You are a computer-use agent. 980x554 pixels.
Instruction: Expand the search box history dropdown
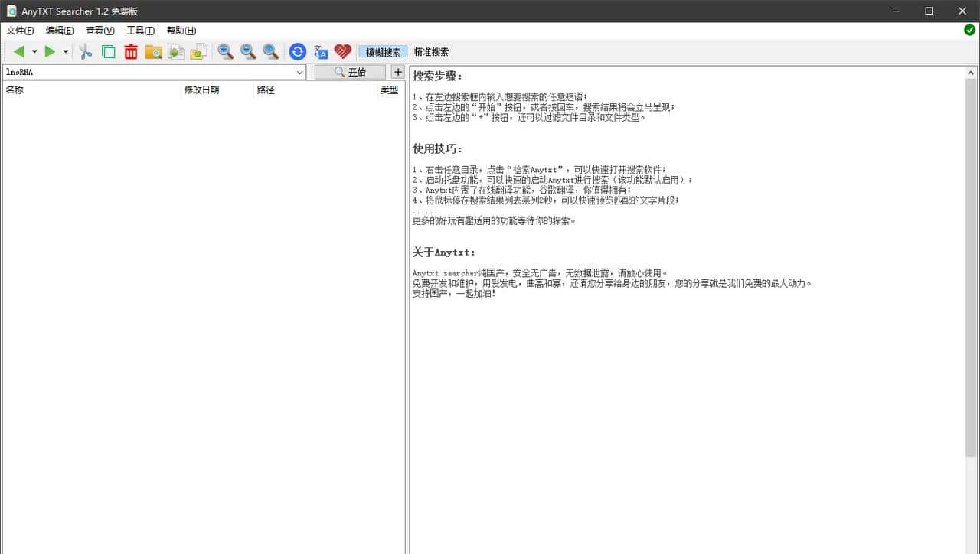[x=299, y=72]
